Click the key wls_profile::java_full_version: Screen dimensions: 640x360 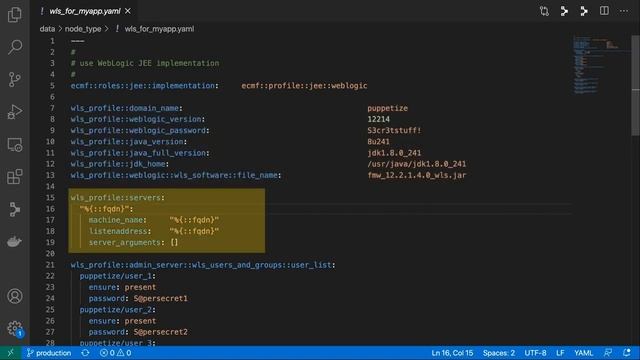point(140,153)
